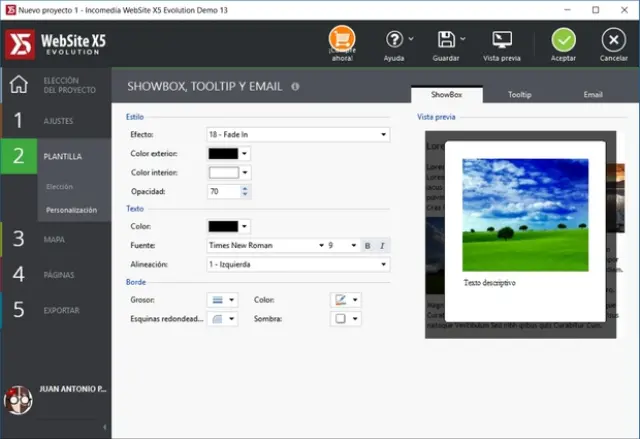Toggle italic text formatting button
Image resolution: width=640 pixels, height=439 pixels.
tap(382, 245)
